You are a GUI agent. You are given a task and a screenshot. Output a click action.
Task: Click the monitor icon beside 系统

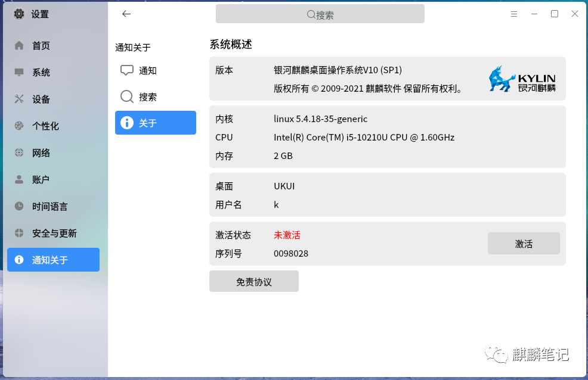19,72
